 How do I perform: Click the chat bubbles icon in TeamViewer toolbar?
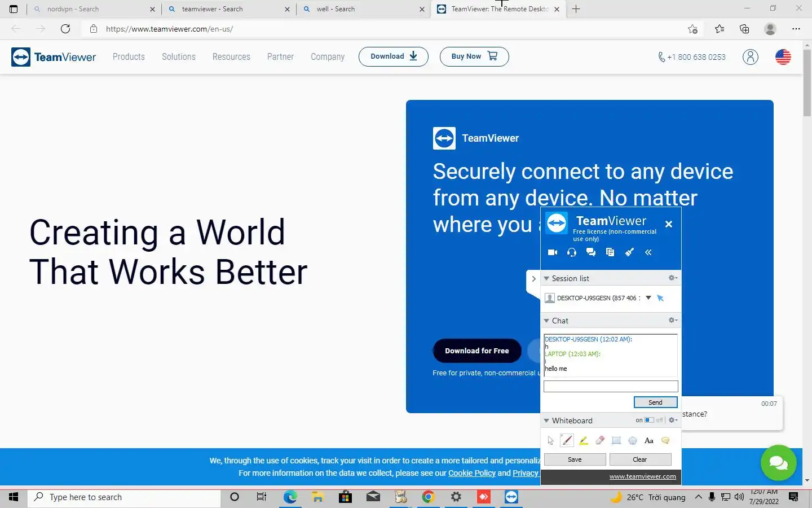pos(591,252)
